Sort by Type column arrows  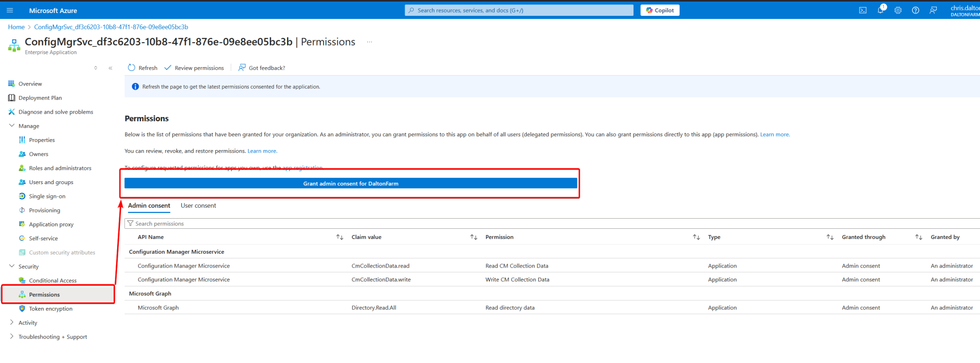830,237
